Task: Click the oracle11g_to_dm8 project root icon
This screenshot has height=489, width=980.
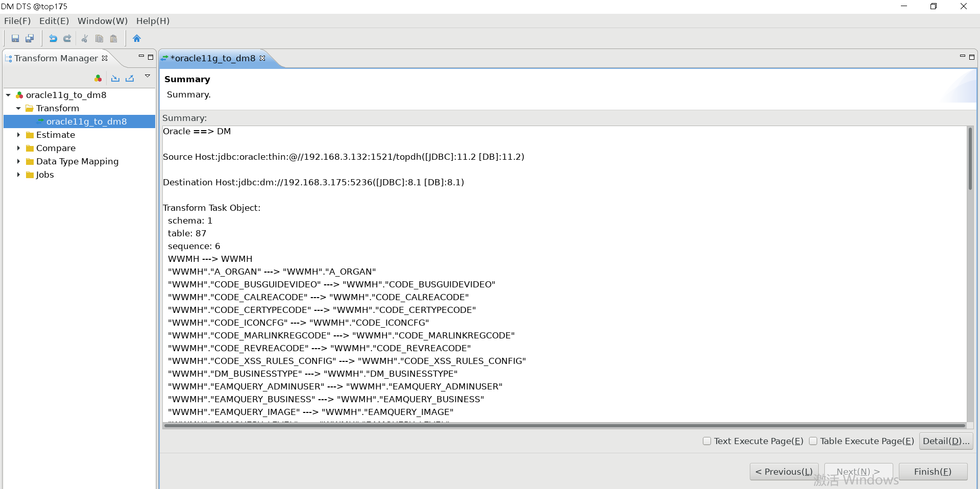Action: pos(19,95)
